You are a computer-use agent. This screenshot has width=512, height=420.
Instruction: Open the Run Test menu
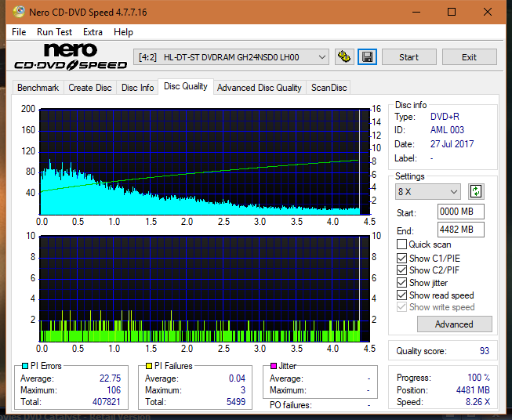(x=54, y=32)
